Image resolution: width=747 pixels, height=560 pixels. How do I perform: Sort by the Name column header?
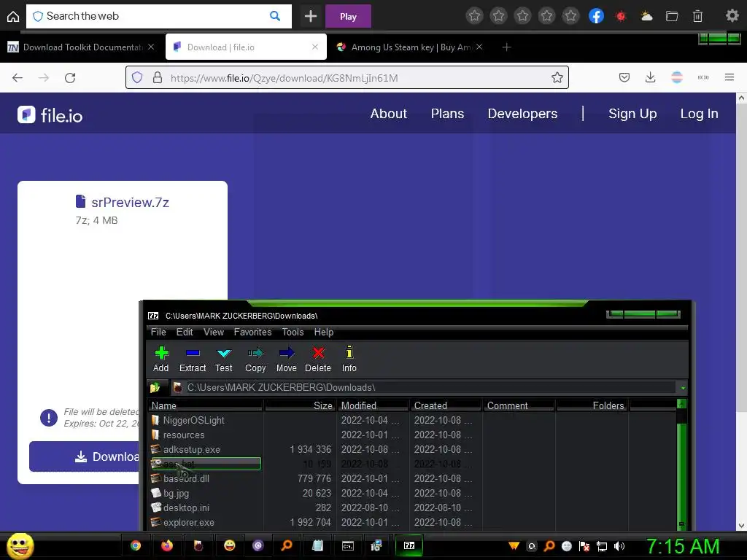[206, 405]
